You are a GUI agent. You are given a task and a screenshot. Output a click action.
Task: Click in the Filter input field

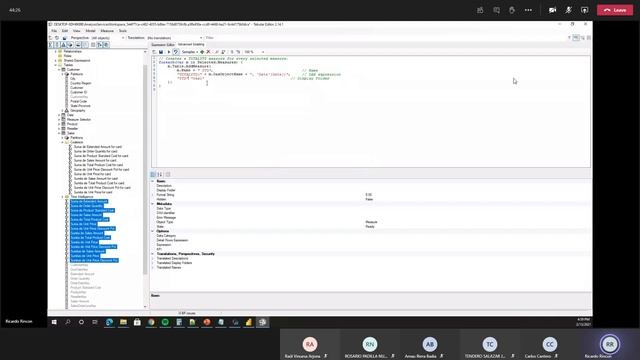pyautogui.click(x=385, y=38)
